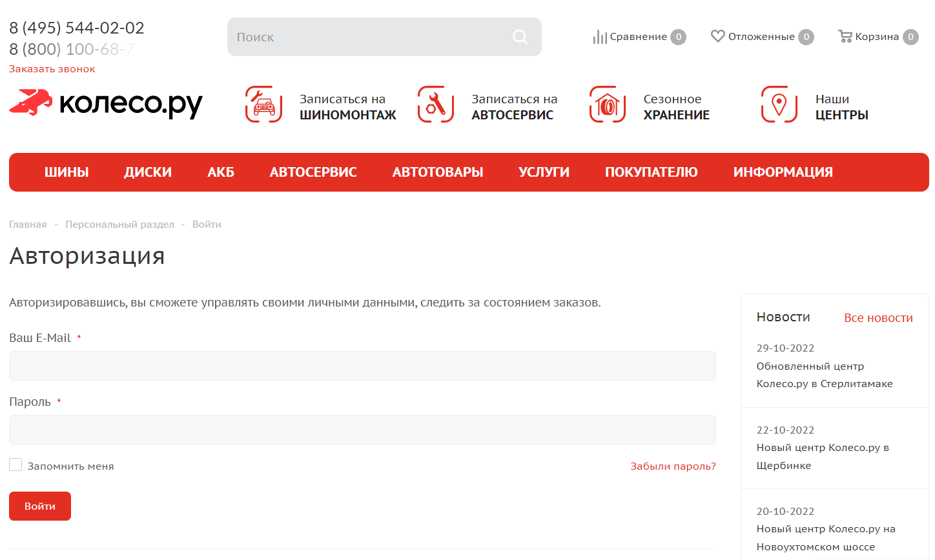Click Сезонное ХРАНЕНИЕ link text
935x560 pixels.
[676, 107]
